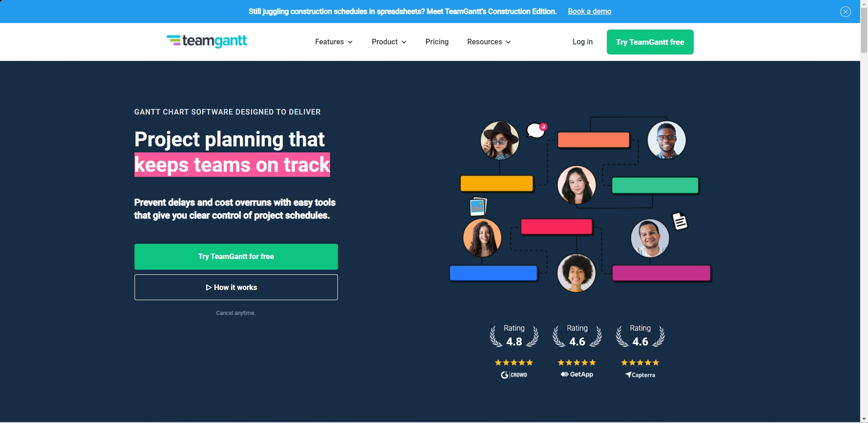Click the scrollbar down arrow
868x423 pixels.
(x=864, y=419)
